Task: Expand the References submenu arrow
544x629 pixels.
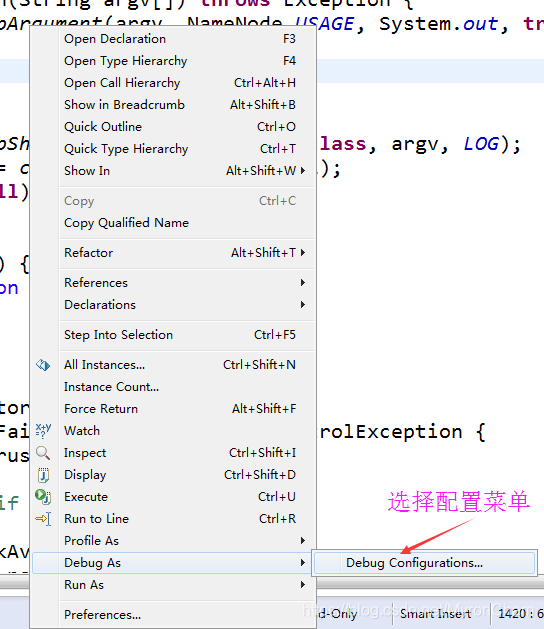Action: (303, 283)
